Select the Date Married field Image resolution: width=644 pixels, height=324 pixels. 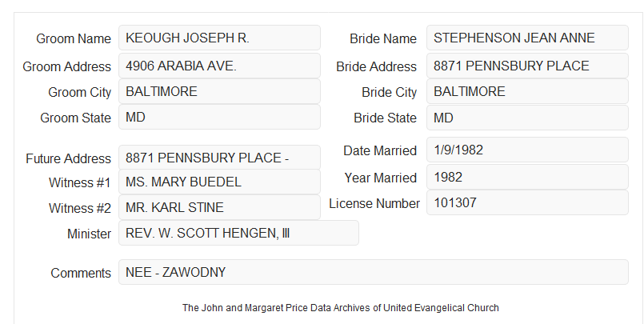click(x=527, y=150)
